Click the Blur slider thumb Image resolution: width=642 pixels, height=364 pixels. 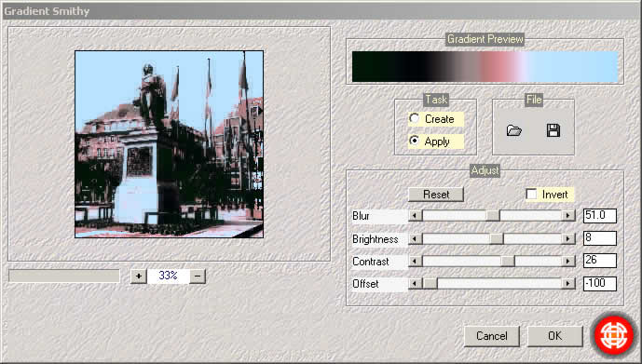point(493,216)
